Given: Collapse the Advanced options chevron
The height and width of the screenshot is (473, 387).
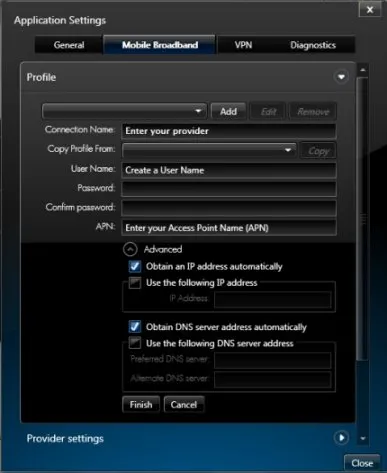Looking at the screenshot, I should point(130,249).
